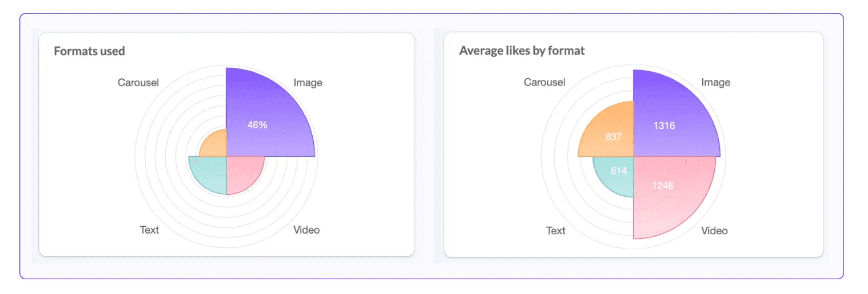This screenshot has width=868, height=294.
Task: Select the pink 1248 Video likes segment
Action: (666, 191)
